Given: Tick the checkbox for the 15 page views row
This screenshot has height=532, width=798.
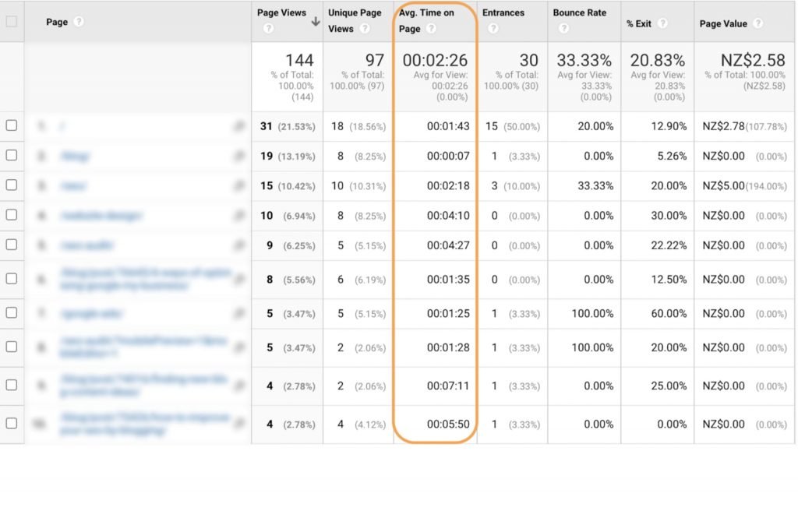Looking at the screenshot, I should (11, 185).
